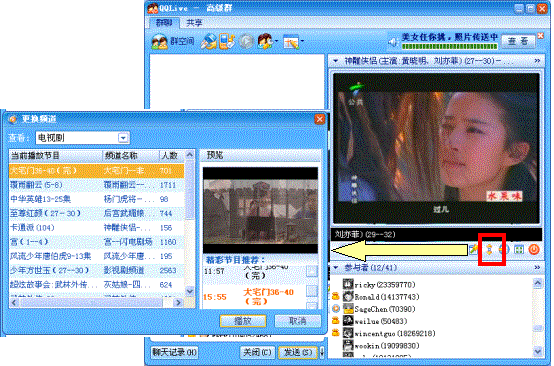554x366 pixels.
Task: Select the highlighted 大宅门36-40 row
Action: click(x=96, y=171)
